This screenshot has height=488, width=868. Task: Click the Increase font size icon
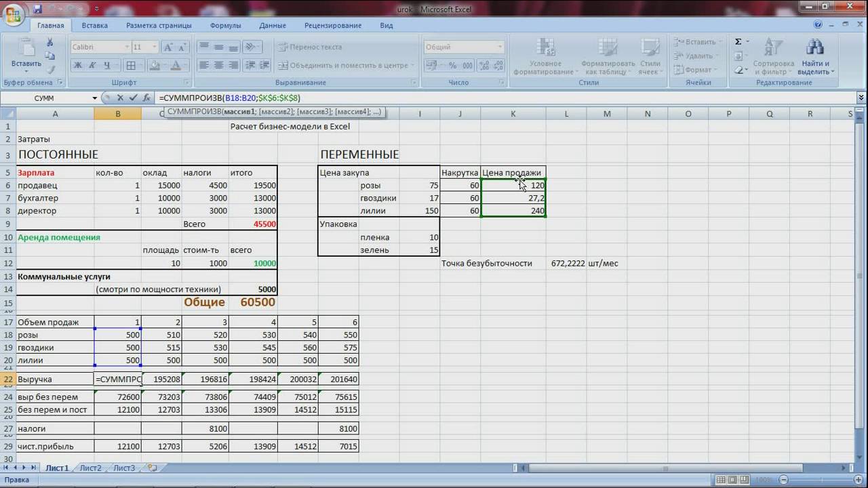click(x=168, y=47)
